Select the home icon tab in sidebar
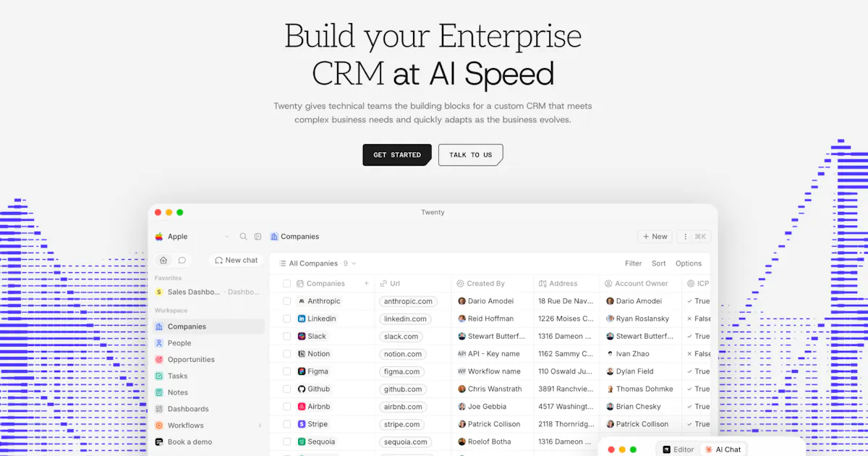 click(163, 260)
